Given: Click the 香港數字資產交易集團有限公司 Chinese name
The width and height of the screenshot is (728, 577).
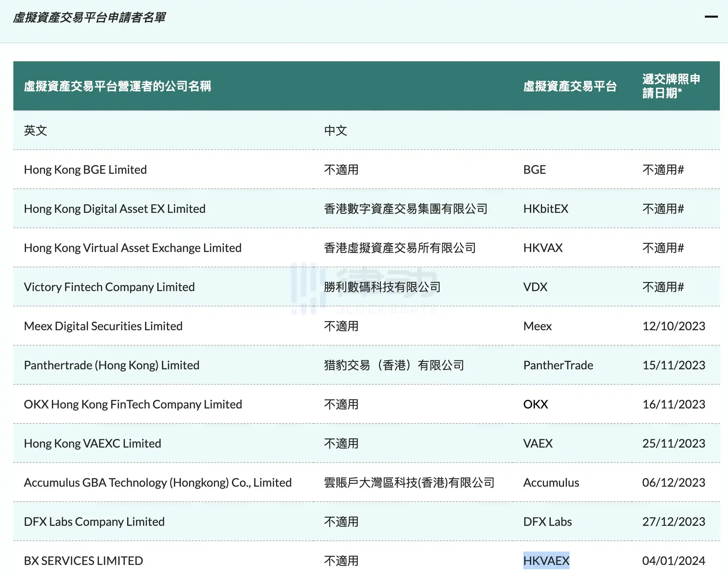Looking at the screenshot, I should tap(405, 209).
